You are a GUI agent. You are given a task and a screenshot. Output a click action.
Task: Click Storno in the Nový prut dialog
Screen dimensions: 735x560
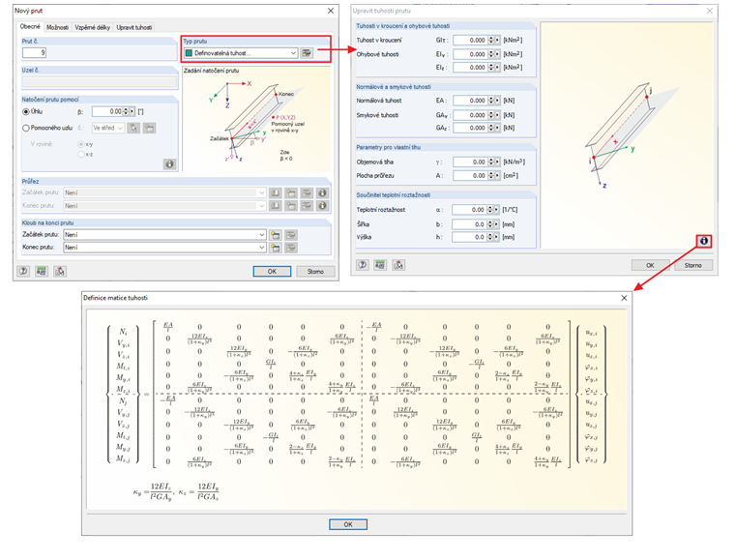click(315, 272)
